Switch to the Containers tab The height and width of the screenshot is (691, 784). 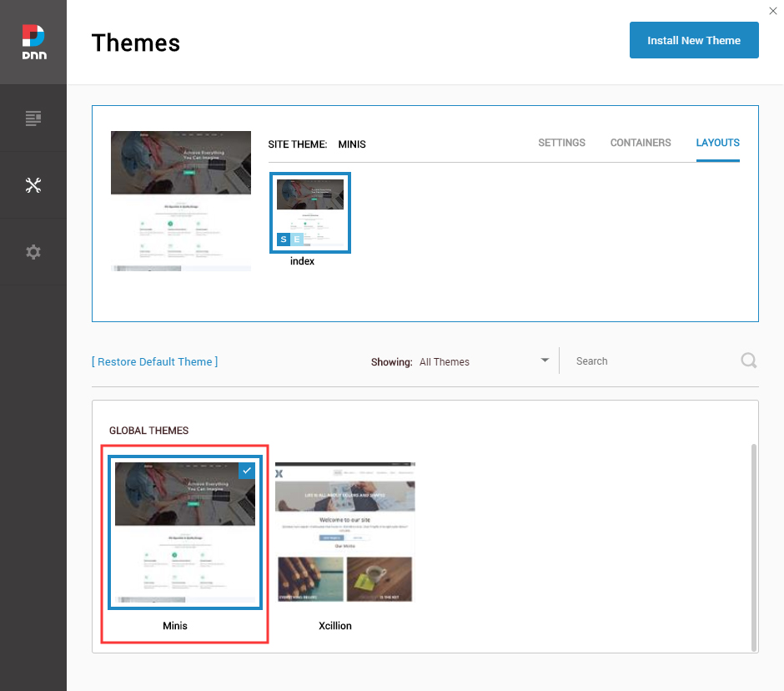tap(641, 143)
